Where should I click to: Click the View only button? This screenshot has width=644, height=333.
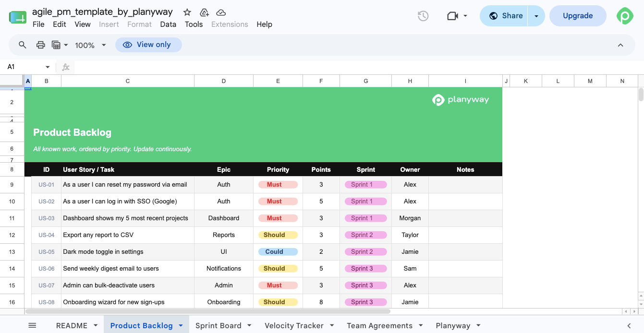coord(148,45)
